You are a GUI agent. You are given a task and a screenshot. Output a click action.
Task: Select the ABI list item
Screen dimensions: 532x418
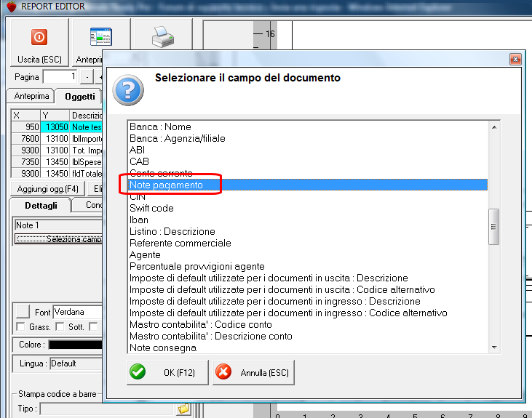[308, 150]
